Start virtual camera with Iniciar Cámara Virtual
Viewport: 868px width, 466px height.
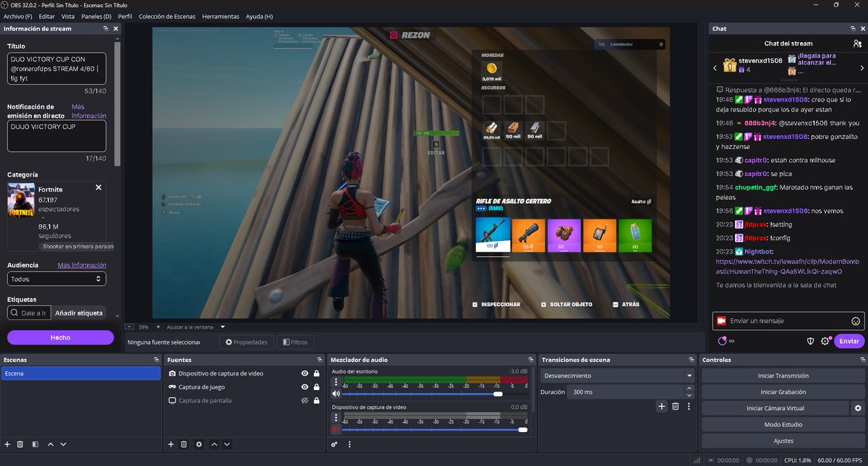click(775, 408)
